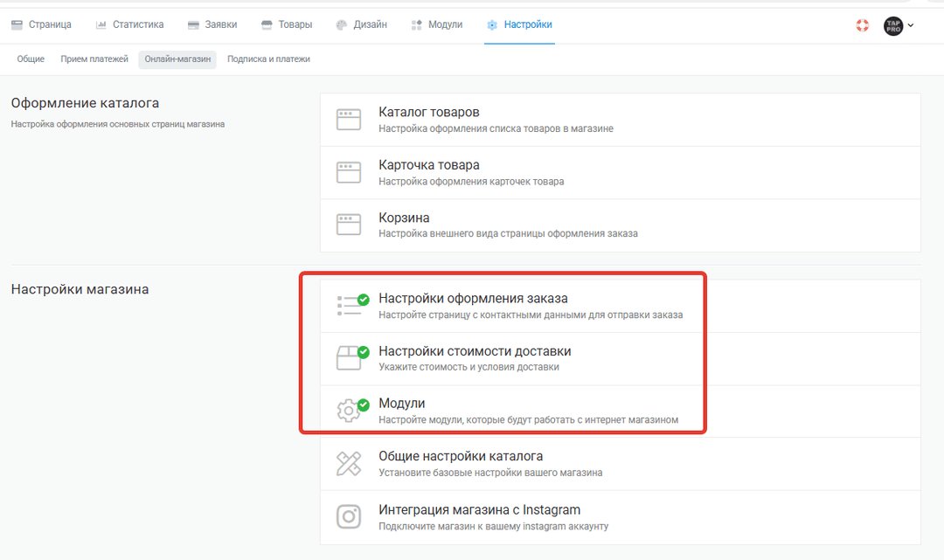Click the lifebuoy help icon
Viewport: 944px width, 560px height.
(x=862, y=25)
